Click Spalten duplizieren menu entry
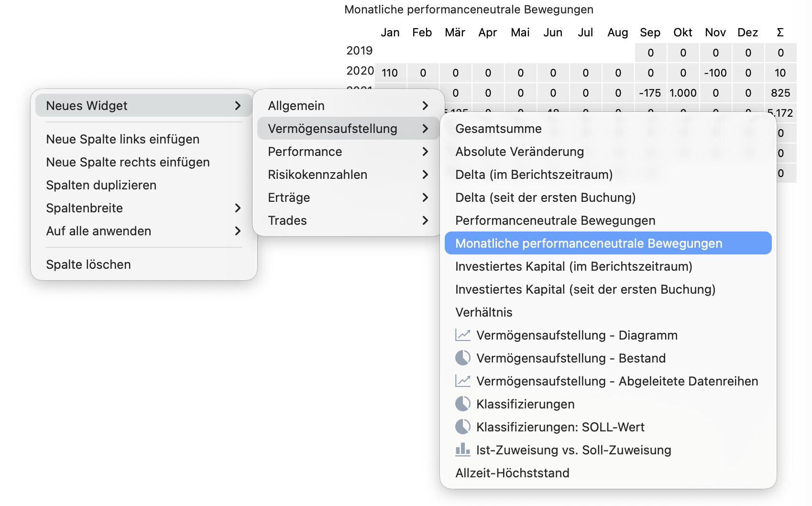The image size is (812, 506). click(101, 185)
